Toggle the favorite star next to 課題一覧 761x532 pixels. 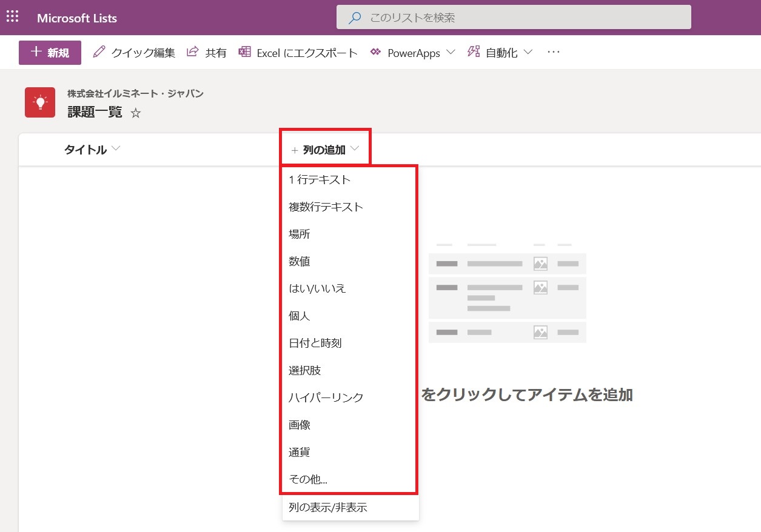click(x=136, y=113)
